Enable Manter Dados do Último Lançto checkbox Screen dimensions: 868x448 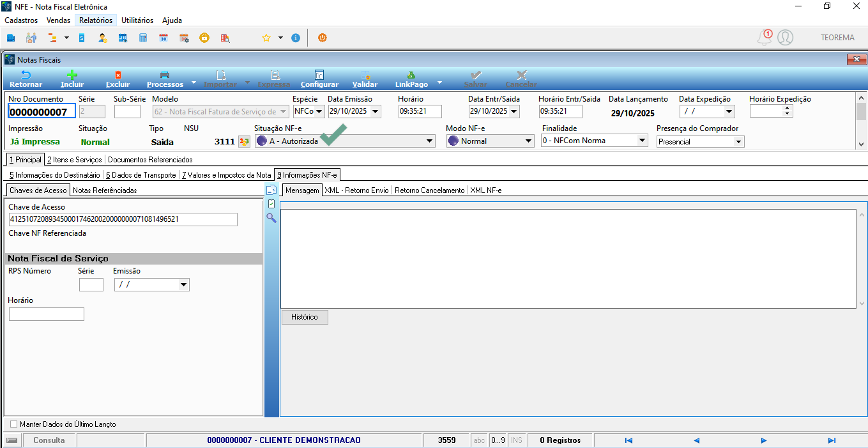(x=14, y=424)
